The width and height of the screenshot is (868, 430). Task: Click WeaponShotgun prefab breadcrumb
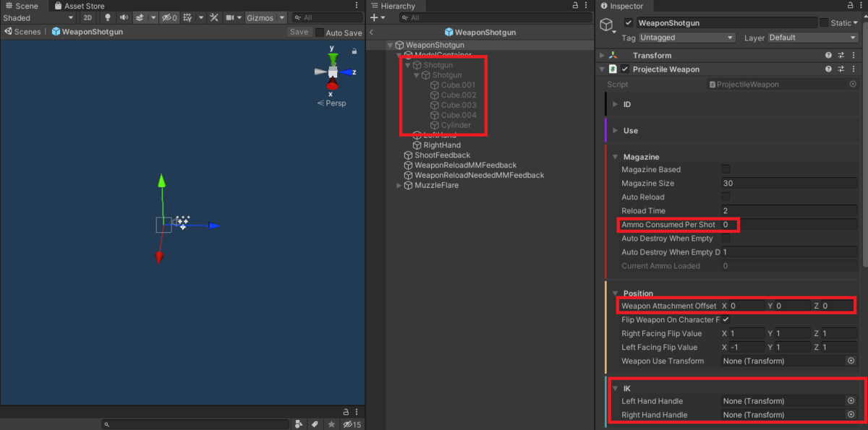tap(87, 32)
